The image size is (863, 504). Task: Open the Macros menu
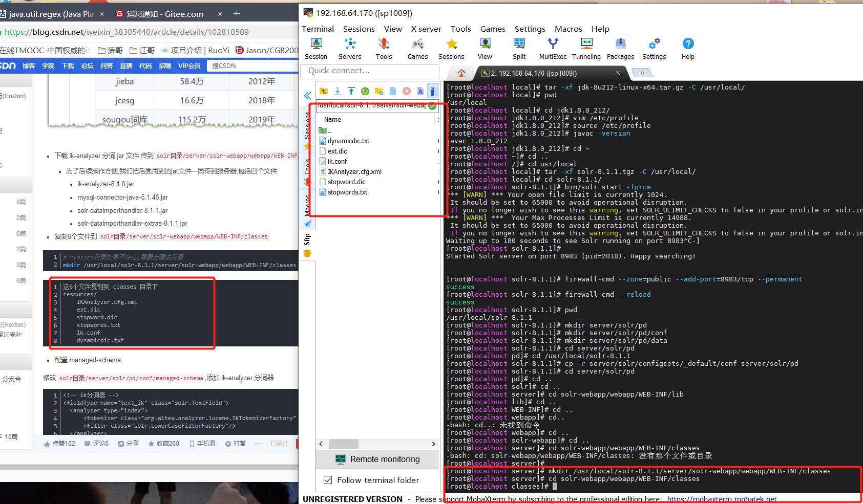[569, 29]
